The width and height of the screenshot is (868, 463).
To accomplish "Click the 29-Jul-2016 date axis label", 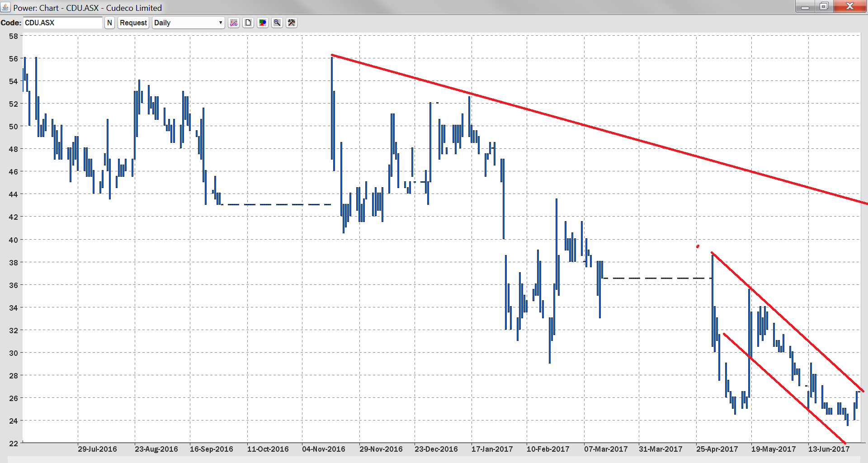I will click(x=97, y=449).
